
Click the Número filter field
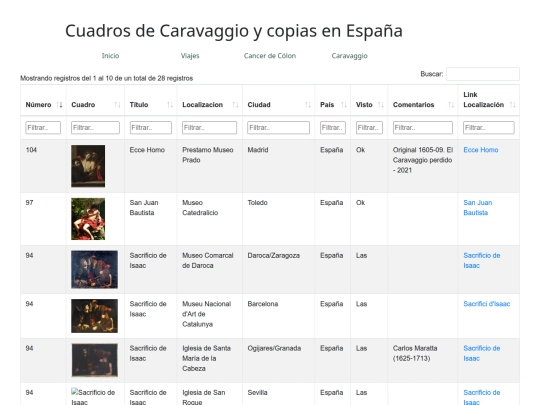pyautogui.click(x=43, y=127)
